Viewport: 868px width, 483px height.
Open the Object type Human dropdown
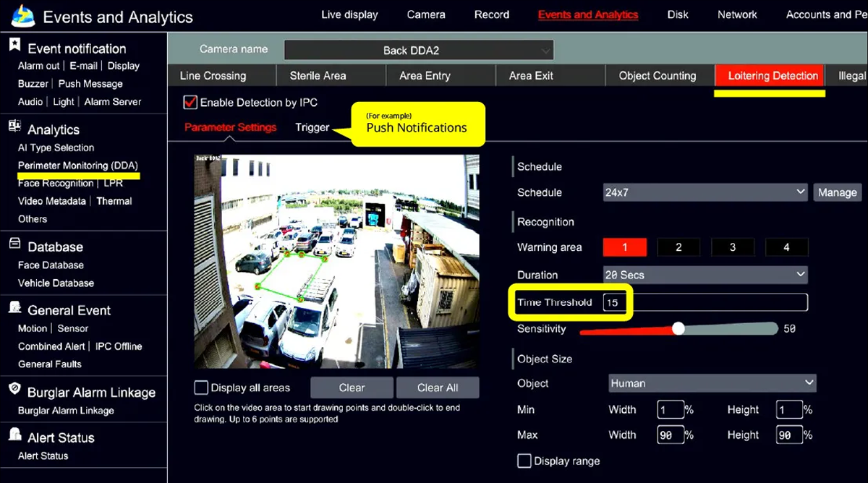click(x=712, y=383)
